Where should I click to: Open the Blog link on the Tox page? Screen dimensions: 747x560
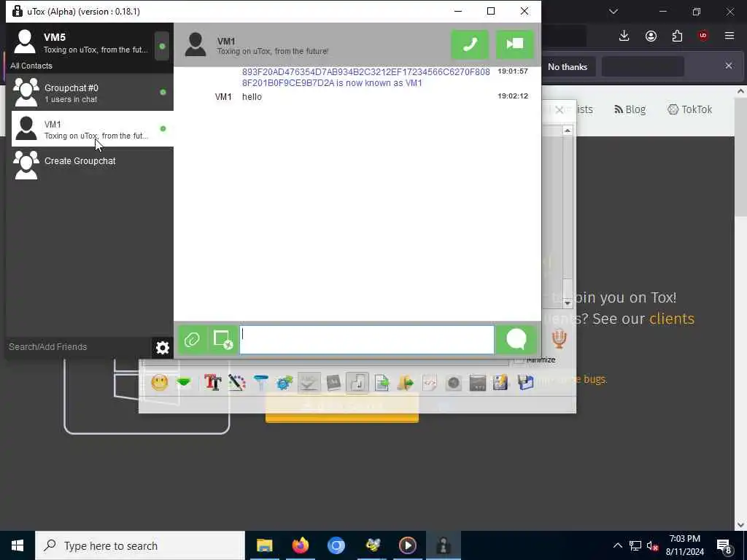630,109
